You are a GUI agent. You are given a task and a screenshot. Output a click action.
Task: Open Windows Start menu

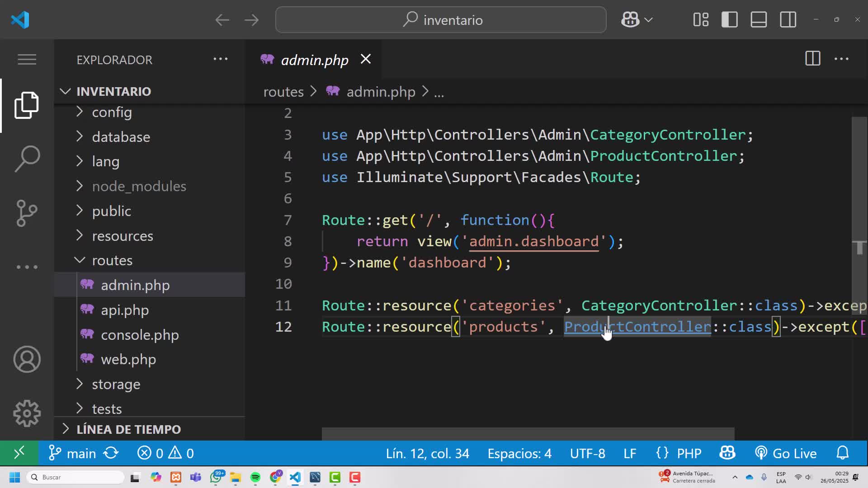coord(14,477)
